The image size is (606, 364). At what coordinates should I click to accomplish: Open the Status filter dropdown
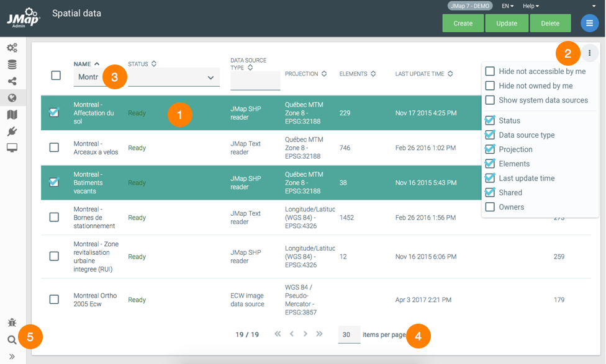click(x=173, y=78)
